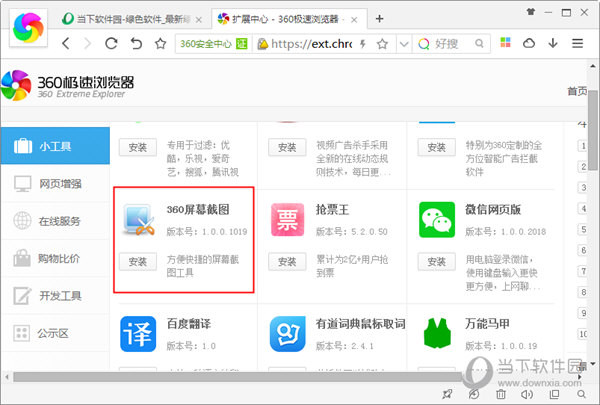Viewport: 600px width, 405px height.
Task: Click the bookmark star left of address bar
Action: pyautogui.click(x=161, y=44)
